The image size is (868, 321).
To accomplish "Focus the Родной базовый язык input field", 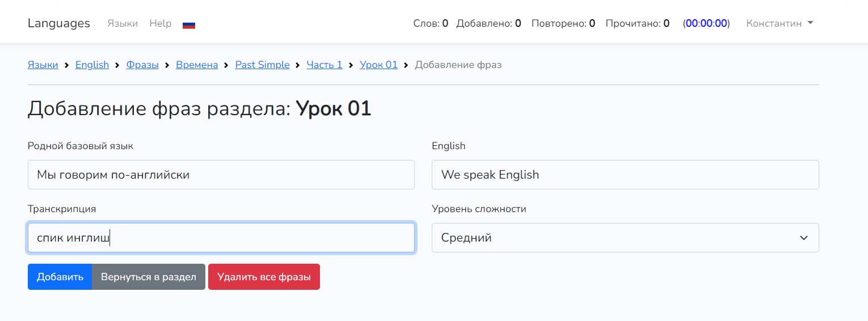I will pos(221,175).
